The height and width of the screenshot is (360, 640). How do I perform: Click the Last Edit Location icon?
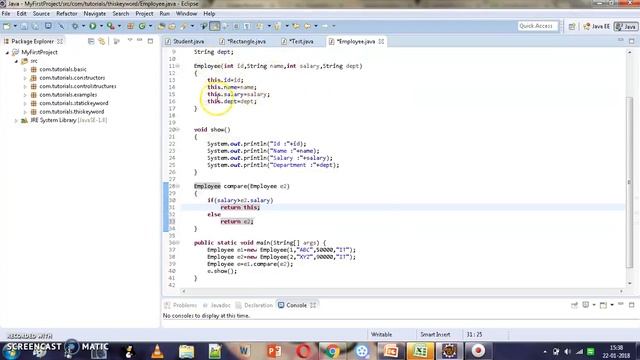coord(296,26)
